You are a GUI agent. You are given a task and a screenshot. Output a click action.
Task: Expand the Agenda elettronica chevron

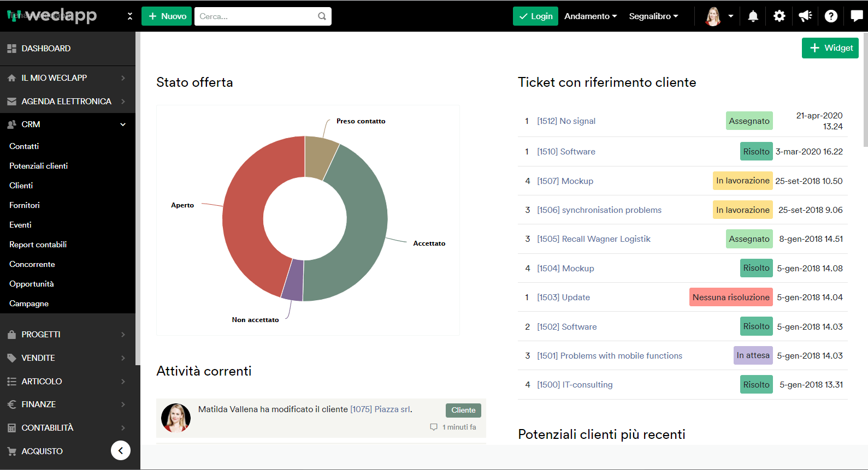[x=123, y=102]
